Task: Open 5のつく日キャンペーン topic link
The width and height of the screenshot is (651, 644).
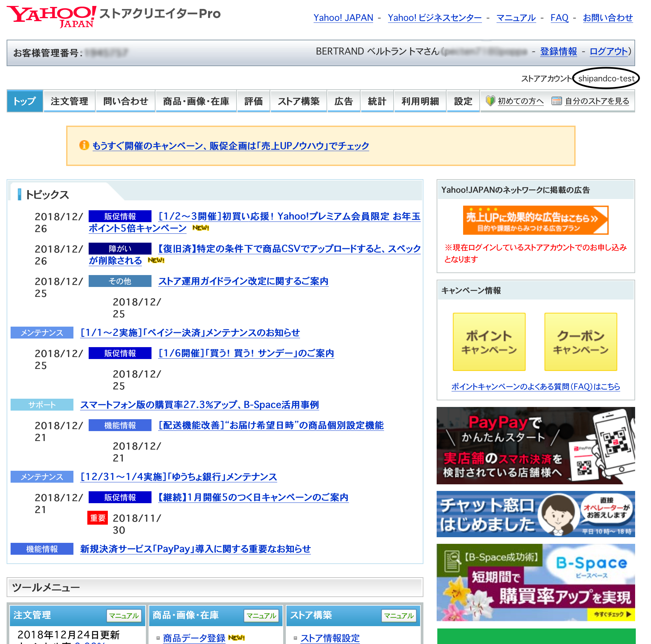Action: [x=253, y=498]
